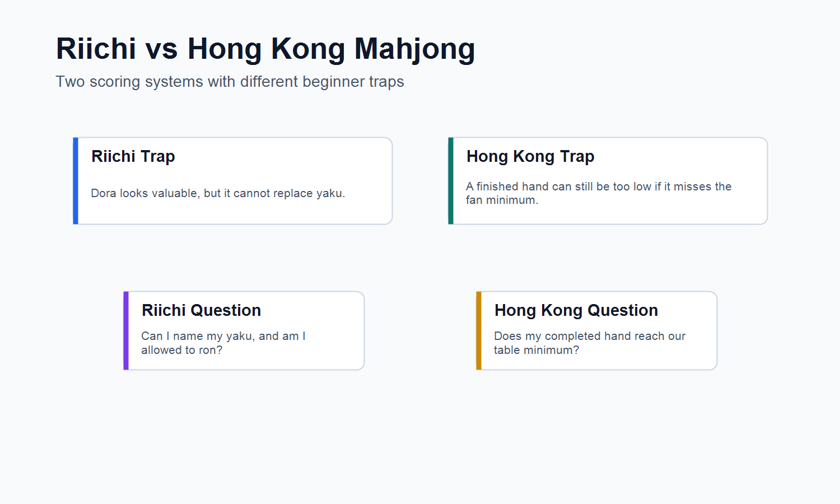Click the purple accent bar on Riichi Question
Screen dimensions: 840x504
(126, 330)
